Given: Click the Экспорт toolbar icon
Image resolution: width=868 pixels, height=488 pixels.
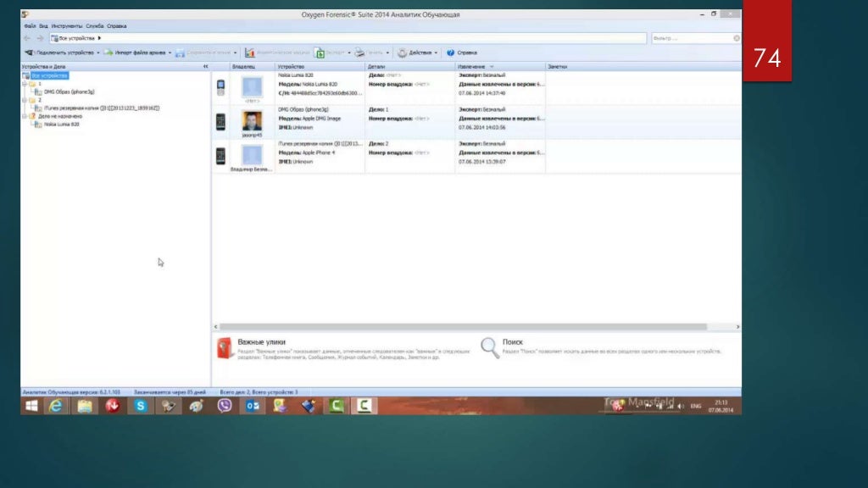Looking at the screenshot, I should coord(320,53).
